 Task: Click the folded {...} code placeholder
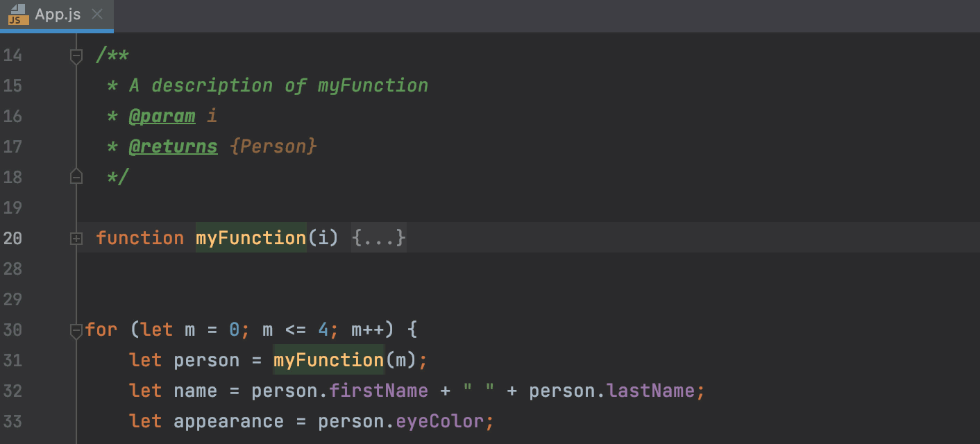click(378, 238)
